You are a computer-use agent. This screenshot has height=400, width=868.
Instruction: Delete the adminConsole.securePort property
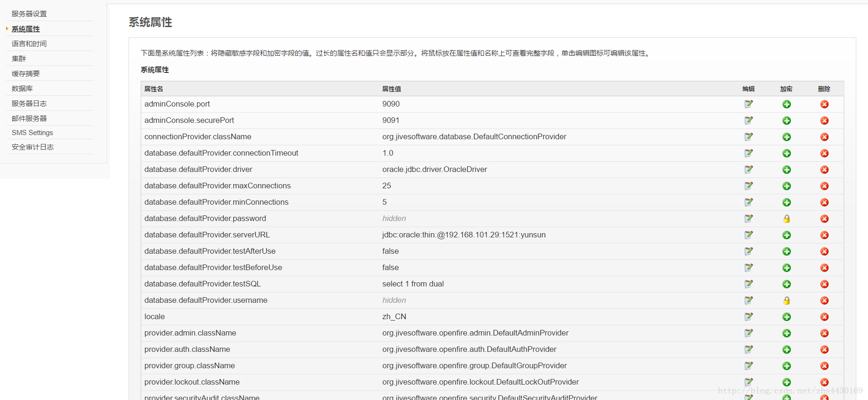(x=825, y=121)
